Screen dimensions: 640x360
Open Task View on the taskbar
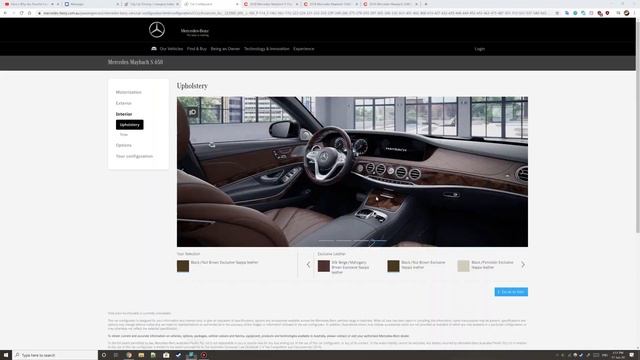(116, 355)
